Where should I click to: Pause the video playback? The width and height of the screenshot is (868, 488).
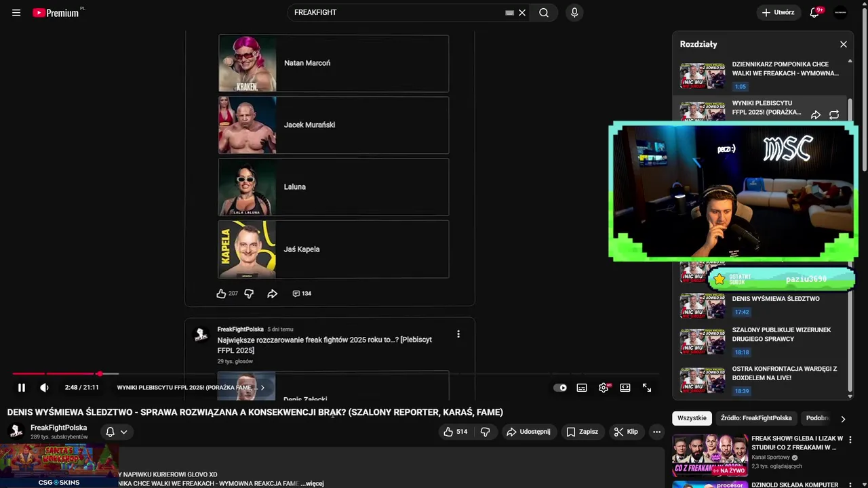coord(22,388)
